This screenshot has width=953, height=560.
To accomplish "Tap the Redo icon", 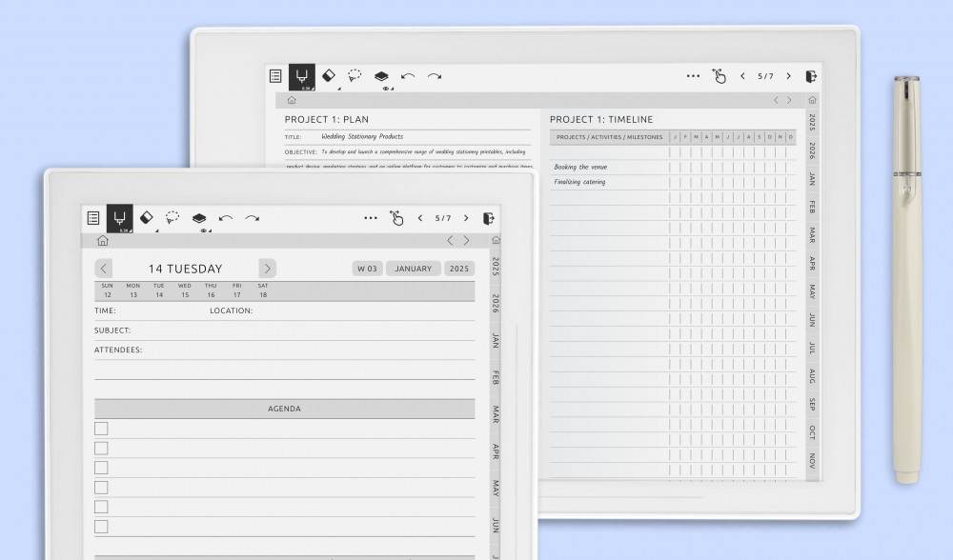I will point(250,217).
